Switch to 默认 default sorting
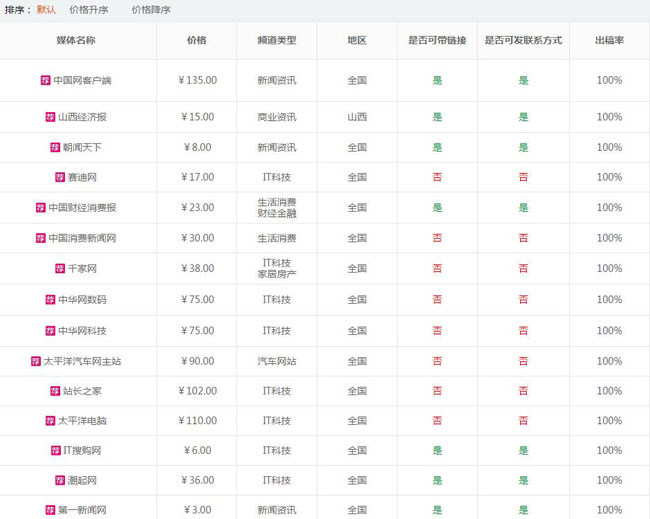This screenshot has width=650, height=519. (46, 9)
